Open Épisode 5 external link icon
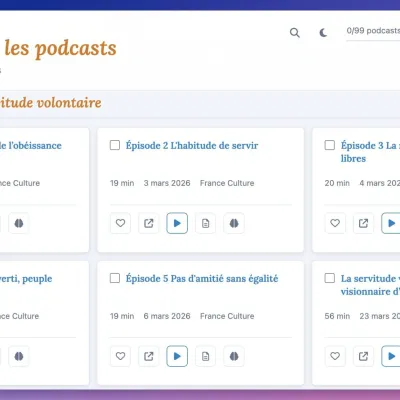This screenshot has width=400, height=400. tap(149, 356)
